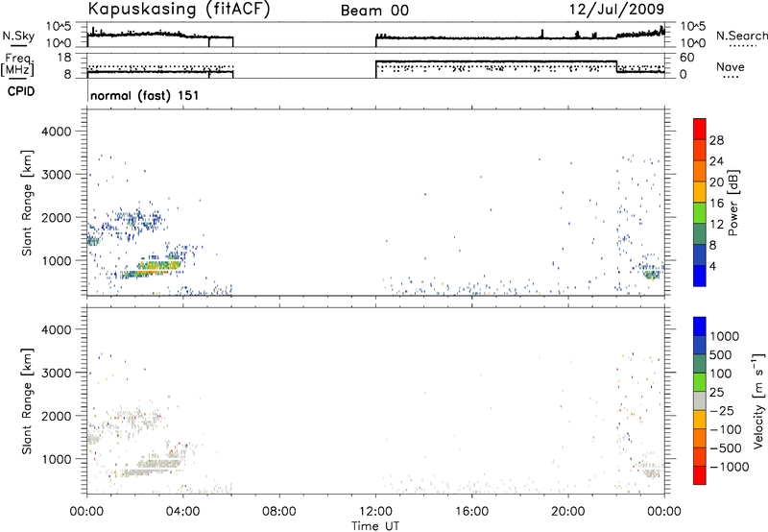The width and height of the screenshot is (768, 532).
Task: Click the blue bottom of power color bar
Action: [x=700, y=276]
